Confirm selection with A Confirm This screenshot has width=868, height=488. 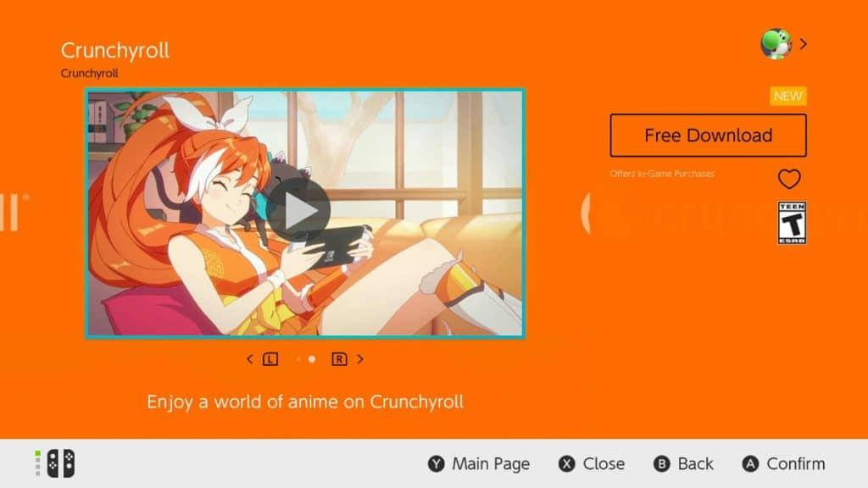tap(783, 463)
